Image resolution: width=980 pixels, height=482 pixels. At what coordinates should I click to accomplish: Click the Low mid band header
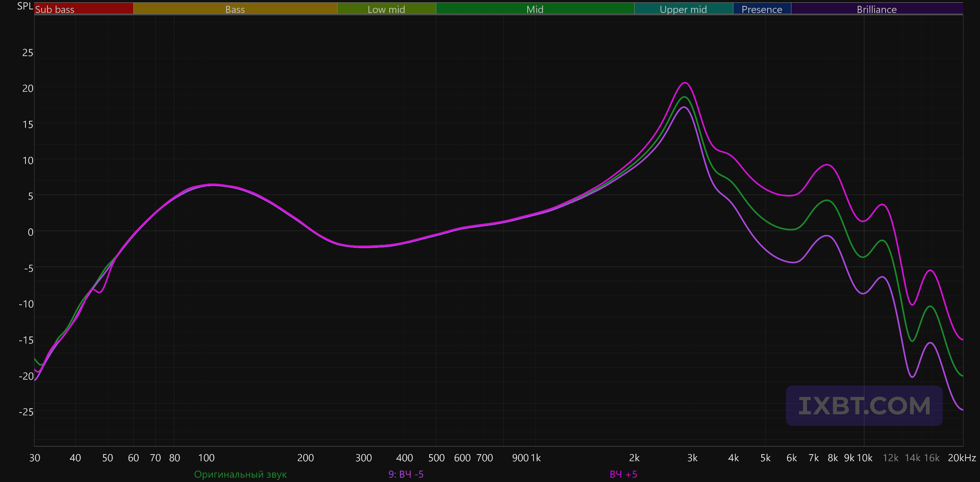pos(386,9)
